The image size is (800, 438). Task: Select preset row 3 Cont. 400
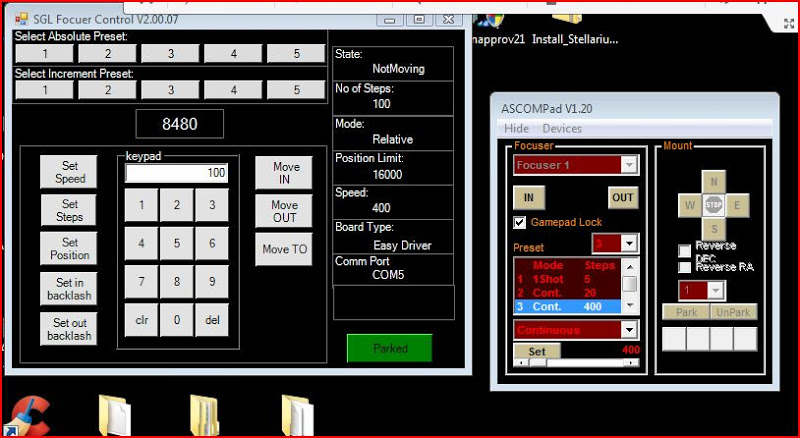click(x=568, y=306)
